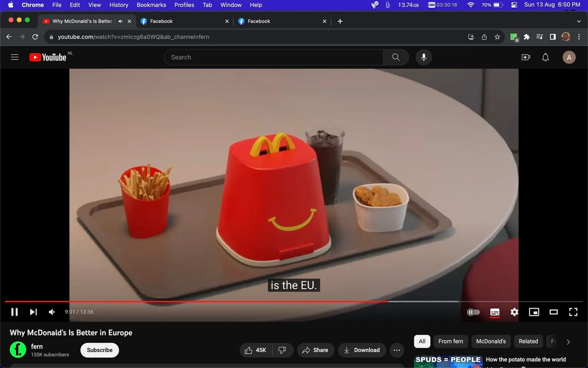Open the Create video icon

coord(526,57)
